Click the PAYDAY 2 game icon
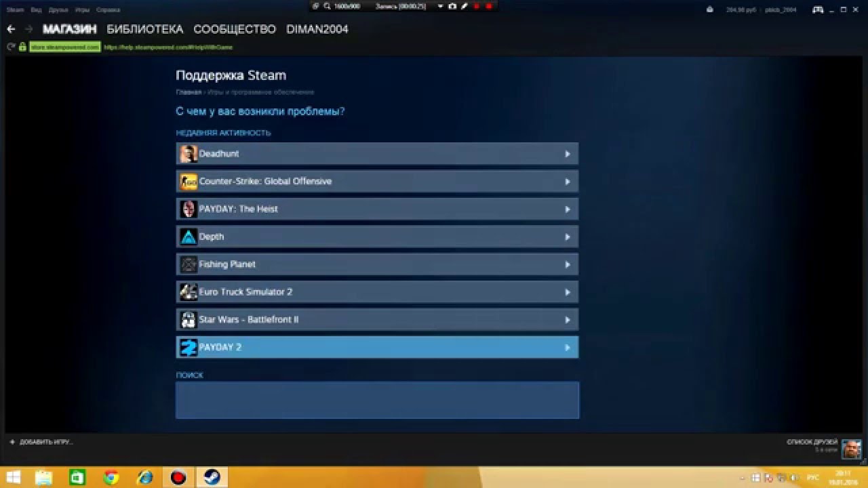Screen dimensions: 868x488 point(188,347)
